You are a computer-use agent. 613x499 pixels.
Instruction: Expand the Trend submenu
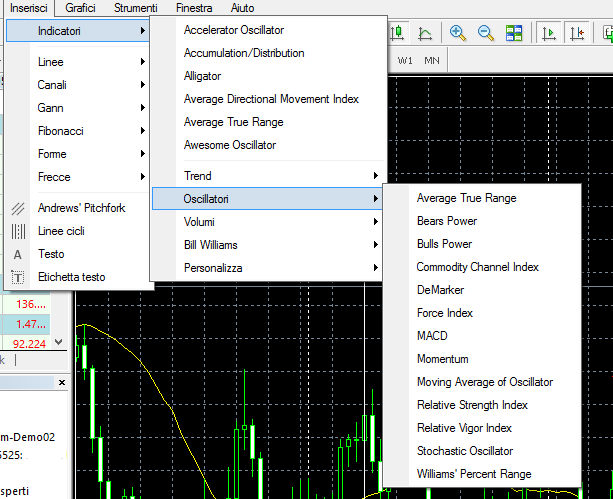tap(267, 176)
